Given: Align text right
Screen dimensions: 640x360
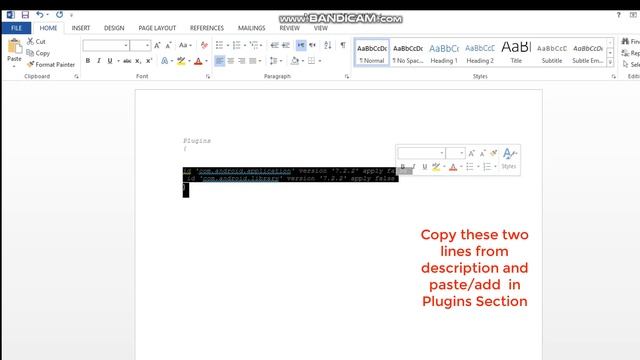Looking at the screenshot, I should [x=242, y=61].
